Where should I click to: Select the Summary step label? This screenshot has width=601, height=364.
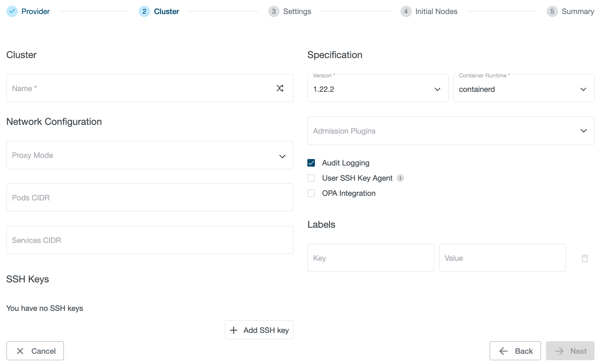click(x=578, y=11)
